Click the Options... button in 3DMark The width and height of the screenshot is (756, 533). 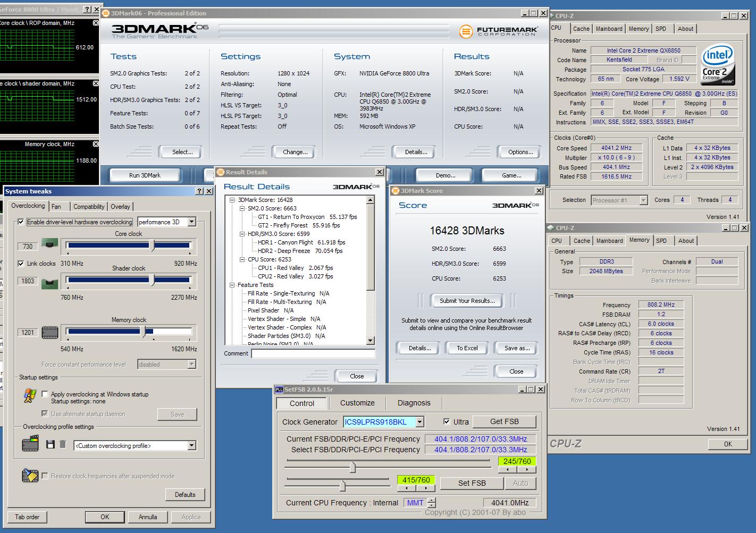pos(520,152)
